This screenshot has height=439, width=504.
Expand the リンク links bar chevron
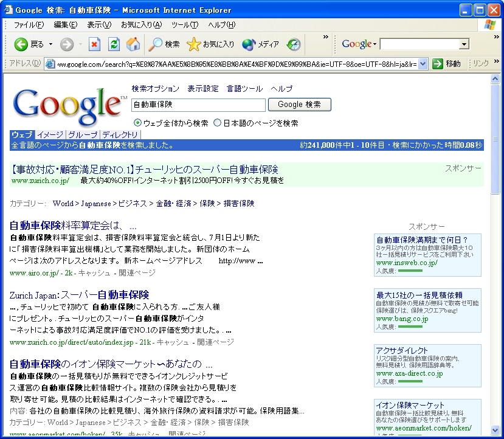(497, 61)
